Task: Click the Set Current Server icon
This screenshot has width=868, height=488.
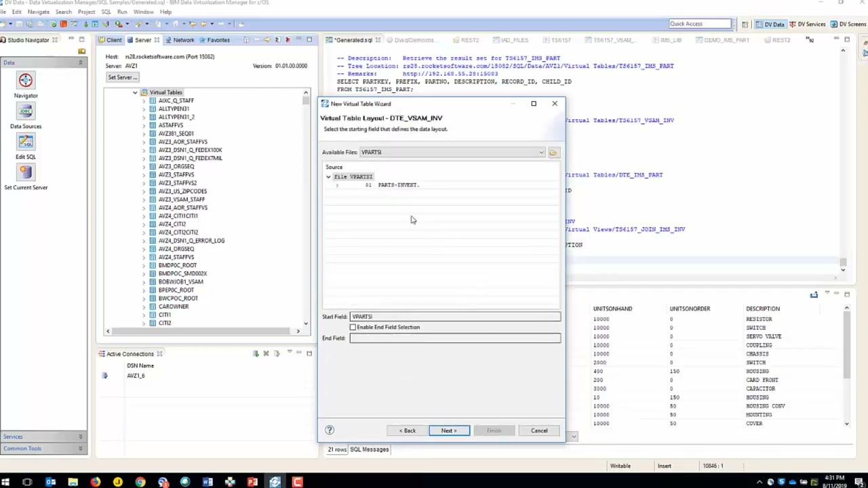Action: [x=26, y=172]
